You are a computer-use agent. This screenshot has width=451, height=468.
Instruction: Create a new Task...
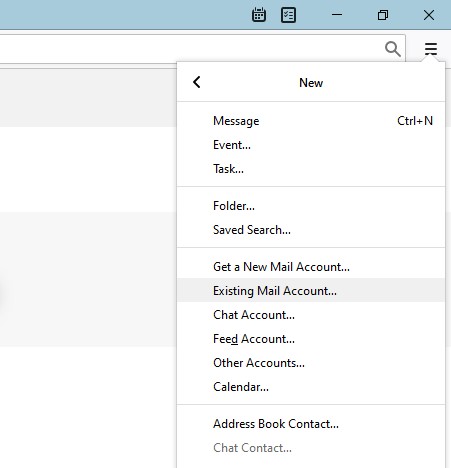coord(311,169)
